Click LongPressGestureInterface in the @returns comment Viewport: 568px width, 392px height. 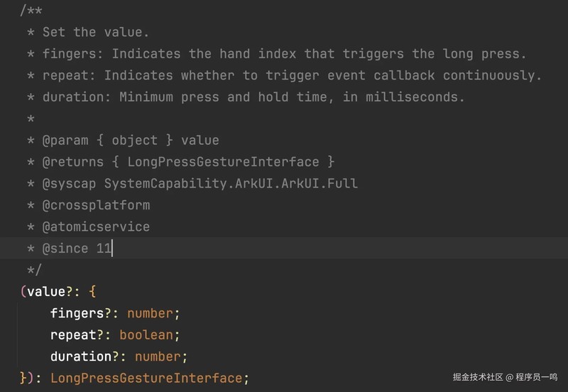(223, 162)
